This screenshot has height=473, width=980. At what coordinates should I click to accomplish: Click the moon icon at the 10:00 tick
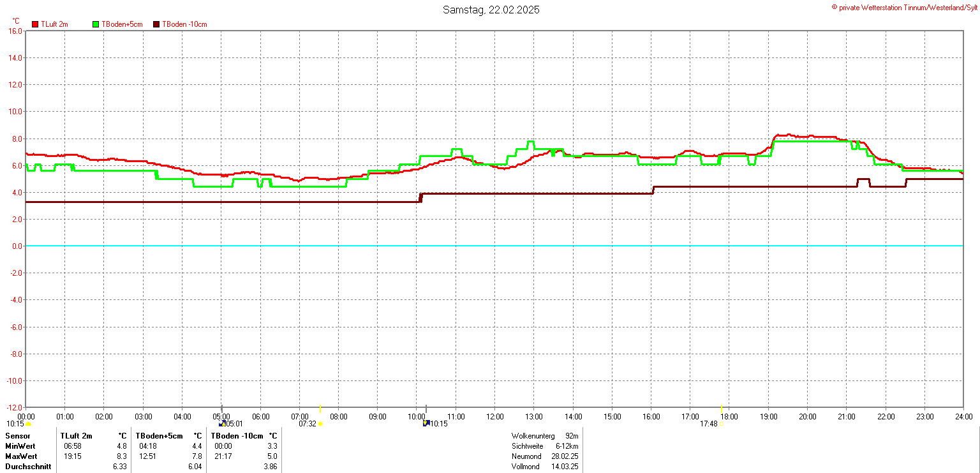426,423
